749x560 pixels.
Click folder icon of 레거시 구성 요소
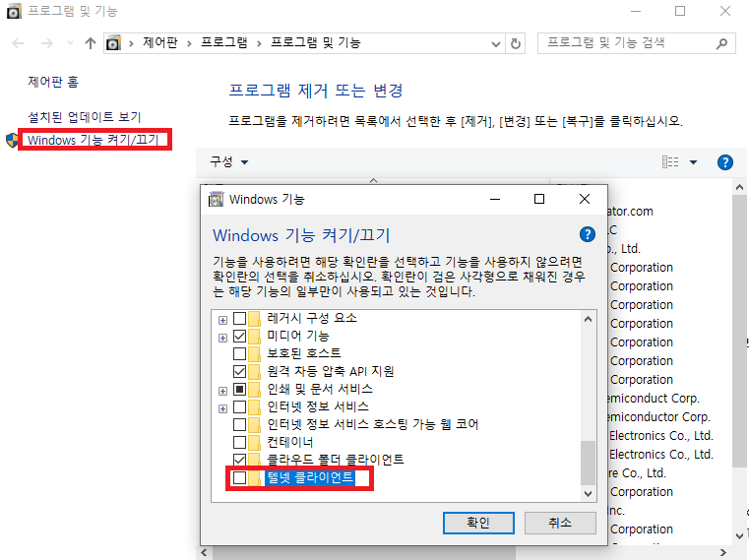pyautogui.click(x=255, y=318)
